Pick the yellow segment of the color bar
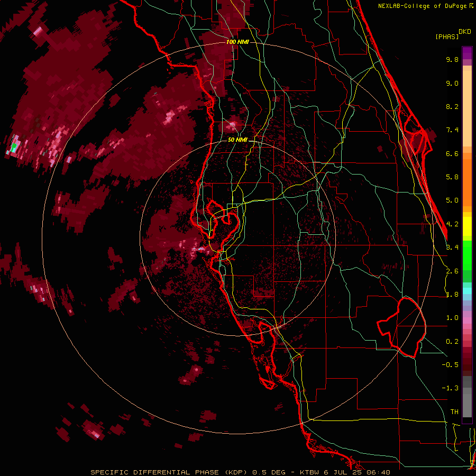The height and width of the screenshot is (476, 476). (467, 226)
